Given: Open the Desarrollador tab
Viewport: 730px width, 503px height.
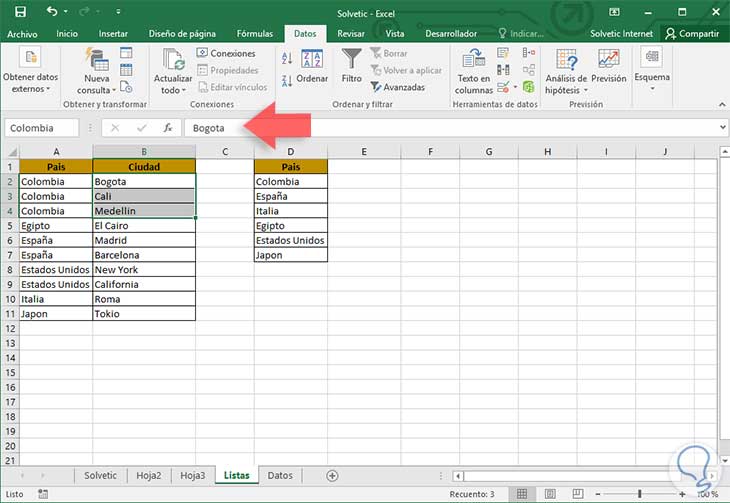Looking at the screenshot, I should pyautogui.click(x=451, y=34).
